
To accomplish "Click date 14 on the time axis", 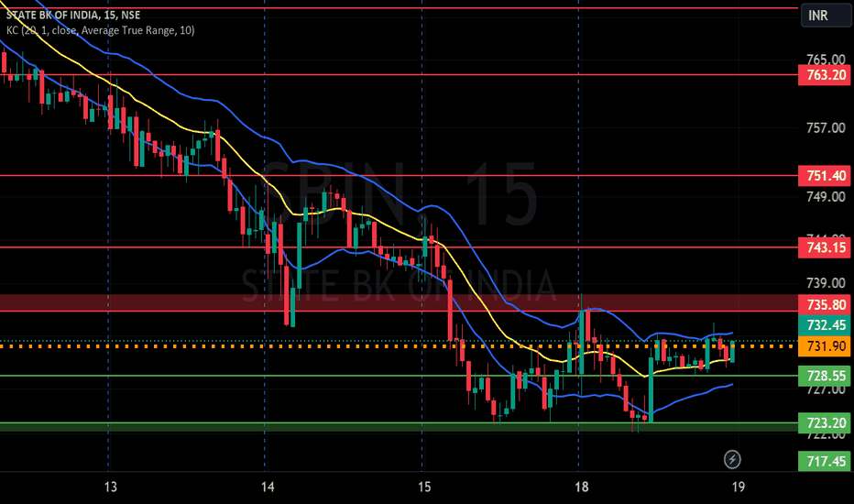I will click(x=268, y=487).
